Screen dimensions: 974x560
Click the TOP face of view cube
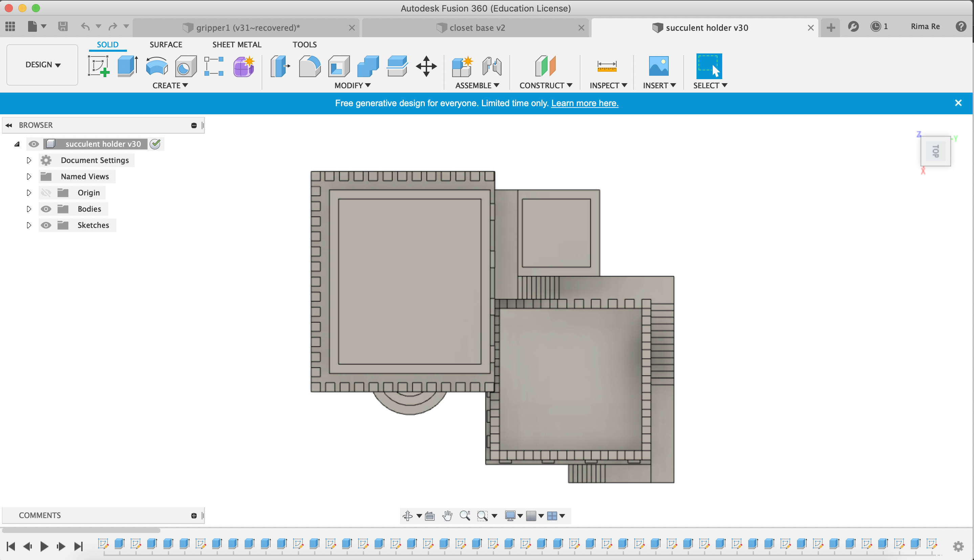pos(935,151)
